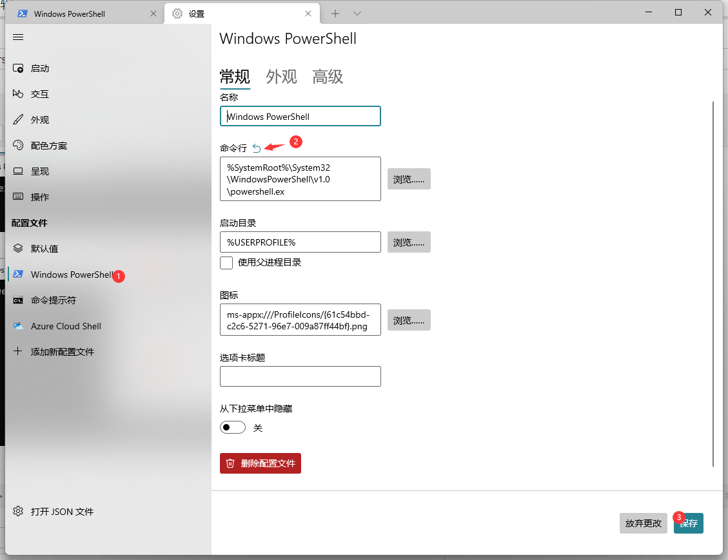Click the 启动 rocket window icon
The width and height of the screenshot is (728, 560).
click(18, 68)
